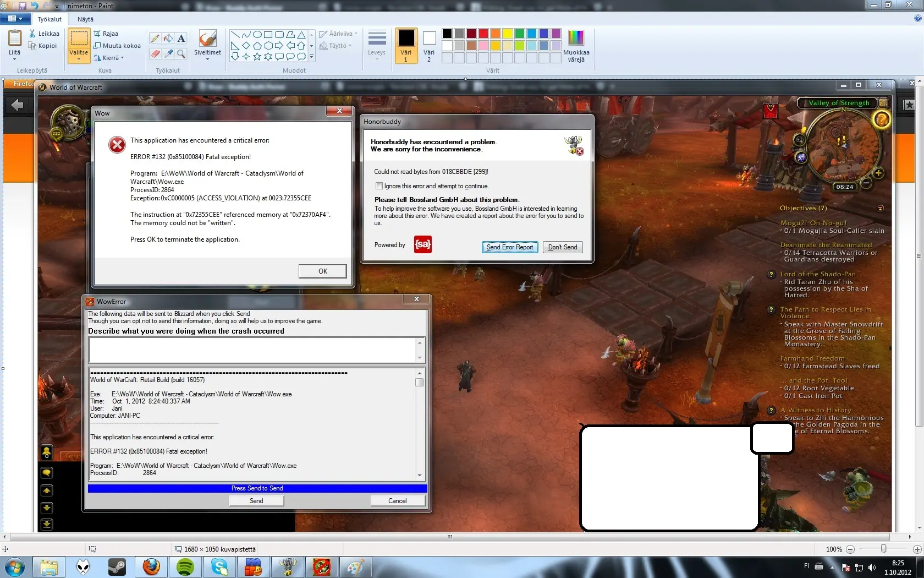Open the Windows Start button

tap(14, 567)
